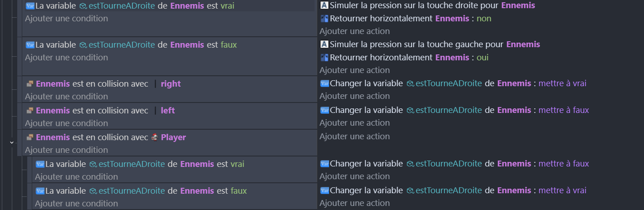Click 'mettre à faux' in the left collision action

tap(564, 110)
